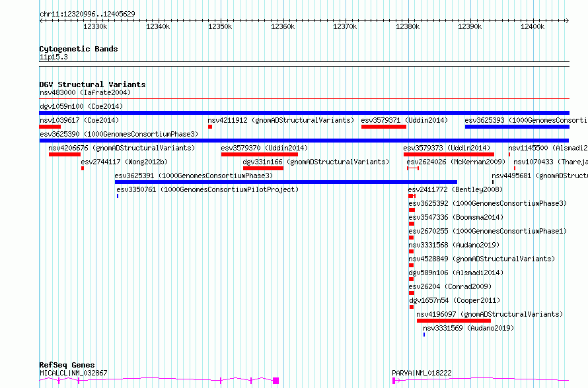This screenshot has width=588, height=388.
Task: Open the dgv1059n100 (Coe2014) label
Action: pyautogui.click(x=81, y=106)
